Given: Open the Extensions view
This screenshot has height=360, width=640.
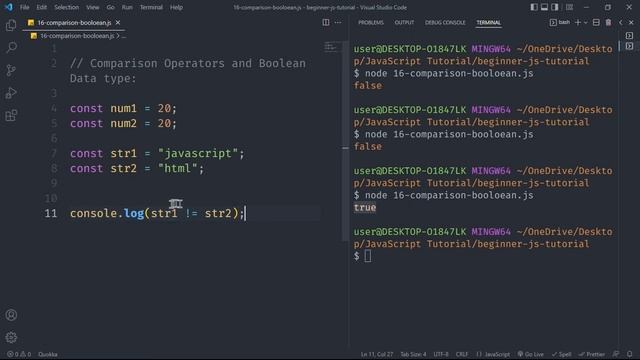Looking at the screenshot, I should tap(11, 116).
